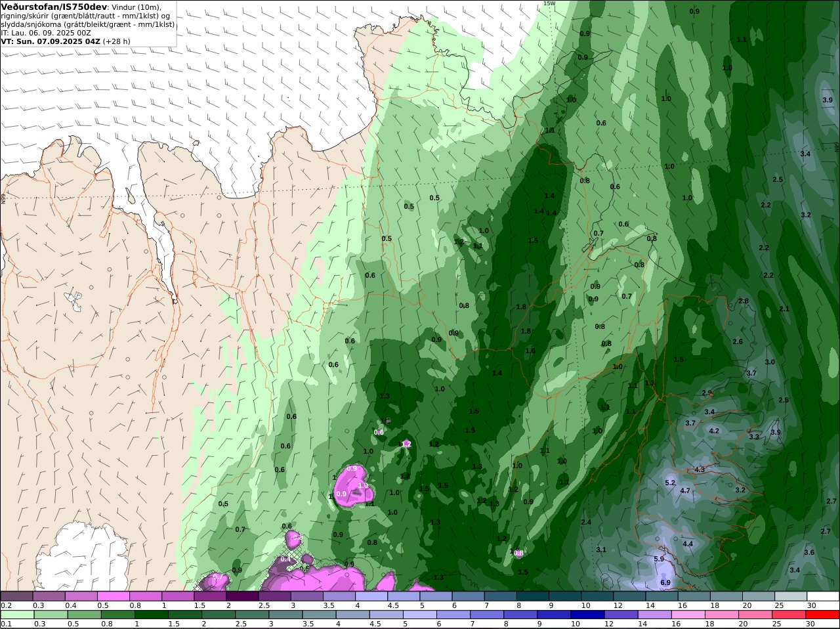Click the 5.2 precipitation value on the map
Screen dimensions: 840x629
[670, 483]
